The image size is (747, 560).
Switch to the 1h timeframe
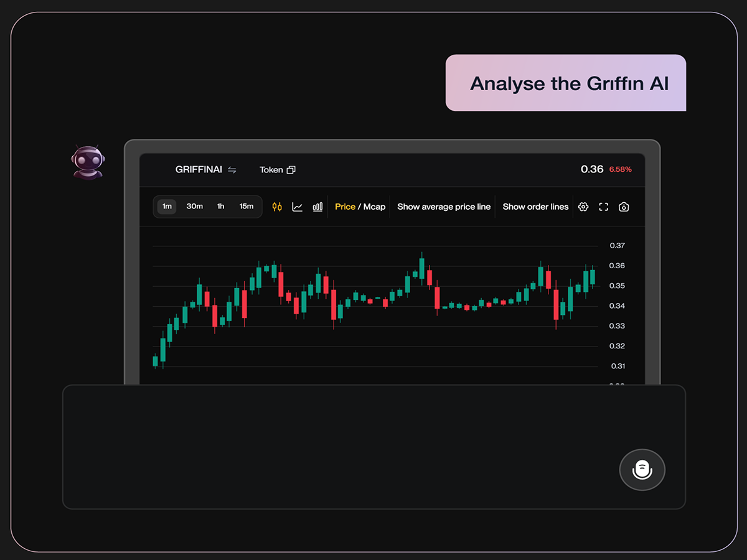tap(220, 207)
